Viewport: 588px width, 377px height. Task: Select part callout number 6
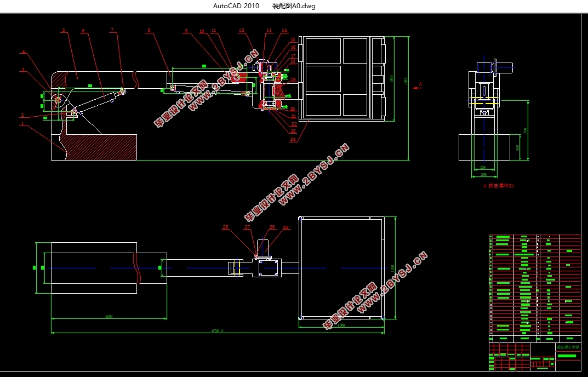coord(83,31)
